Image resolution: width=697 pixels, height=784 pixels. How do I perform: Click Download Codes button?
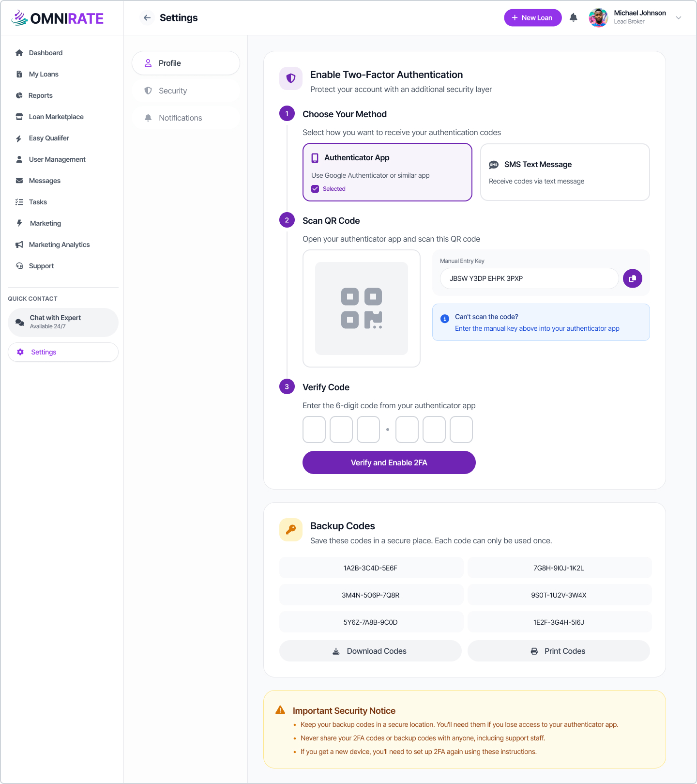[x=370, y=651]
